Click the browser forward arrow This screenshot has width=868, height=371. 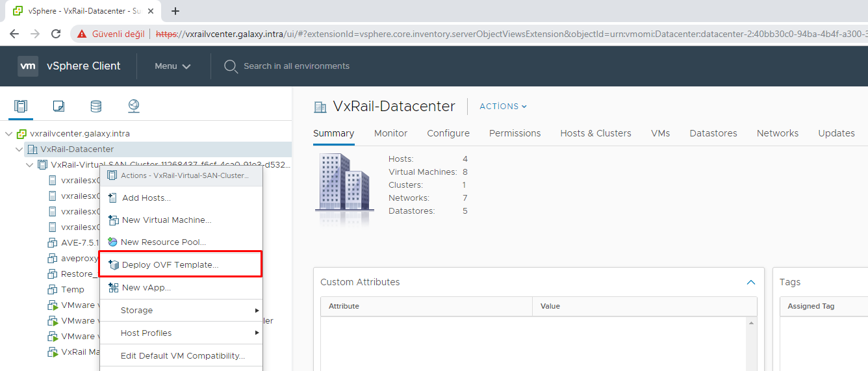pos(35,34)
